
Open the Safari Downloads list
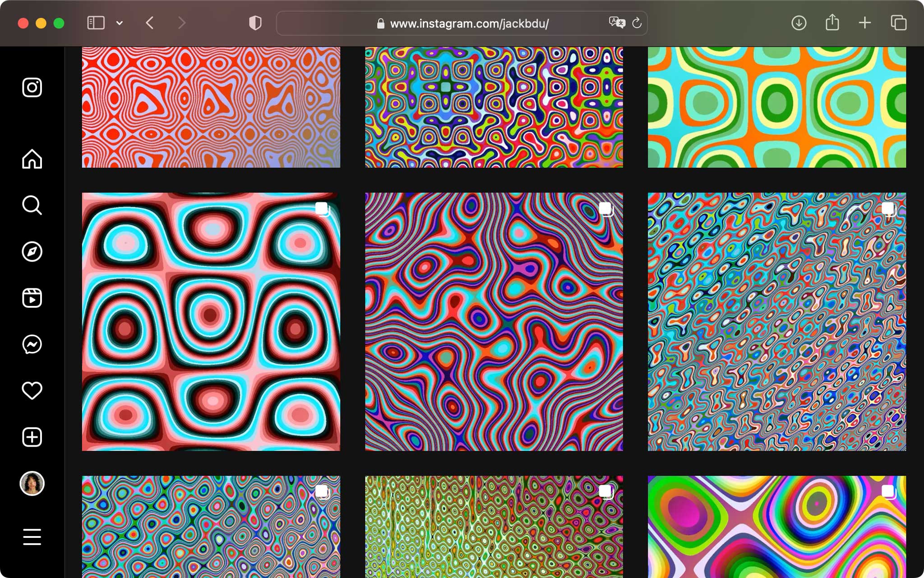(799, 22)
